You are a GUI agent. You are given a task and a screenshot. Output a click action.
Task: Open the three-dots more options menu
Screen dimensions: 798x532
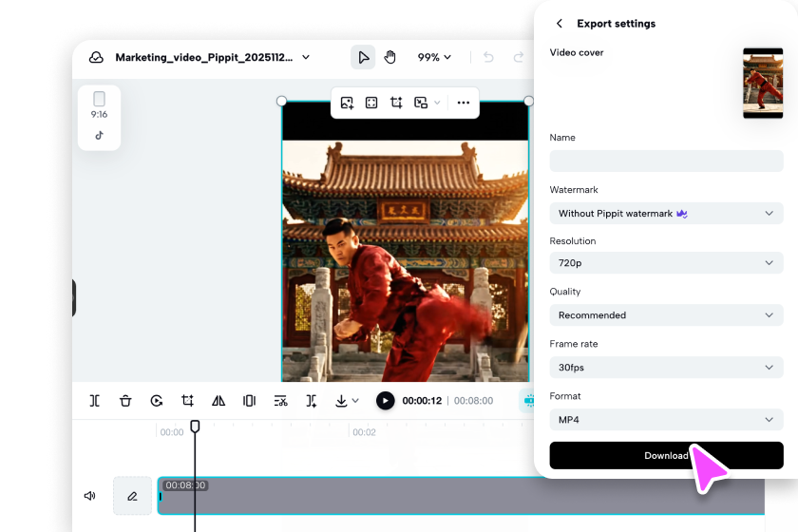coord(464,103)
